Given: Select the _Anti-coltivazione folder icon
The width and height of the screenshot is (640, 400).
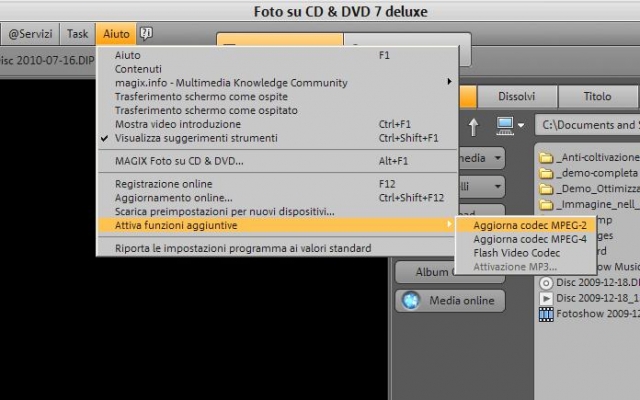Looking at the screenshot, I should 546,158.
